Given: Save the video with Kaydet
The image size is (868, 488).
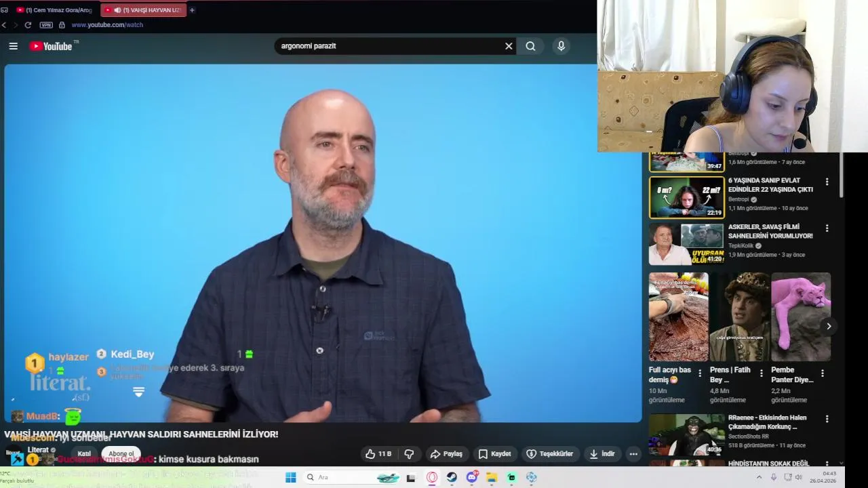Looking at the screenshot, I should click(x=494, y=454).
